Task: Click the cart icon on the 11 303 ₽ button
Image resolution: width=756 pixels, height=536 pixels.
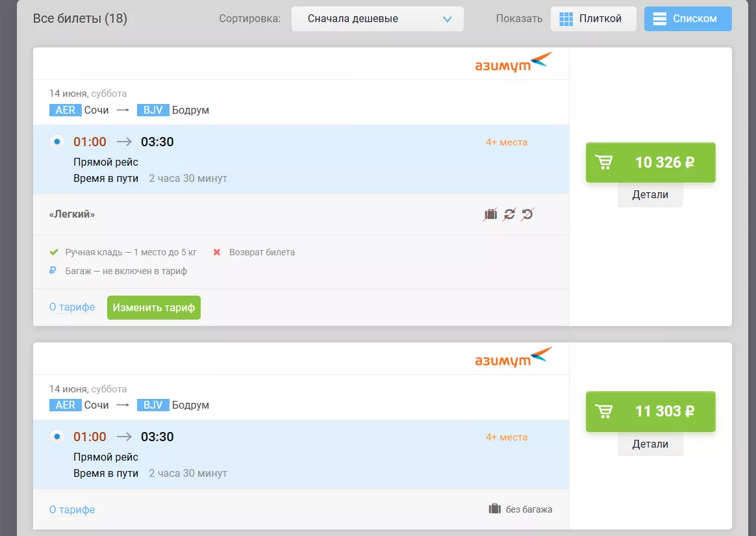Action: point(604,411)
